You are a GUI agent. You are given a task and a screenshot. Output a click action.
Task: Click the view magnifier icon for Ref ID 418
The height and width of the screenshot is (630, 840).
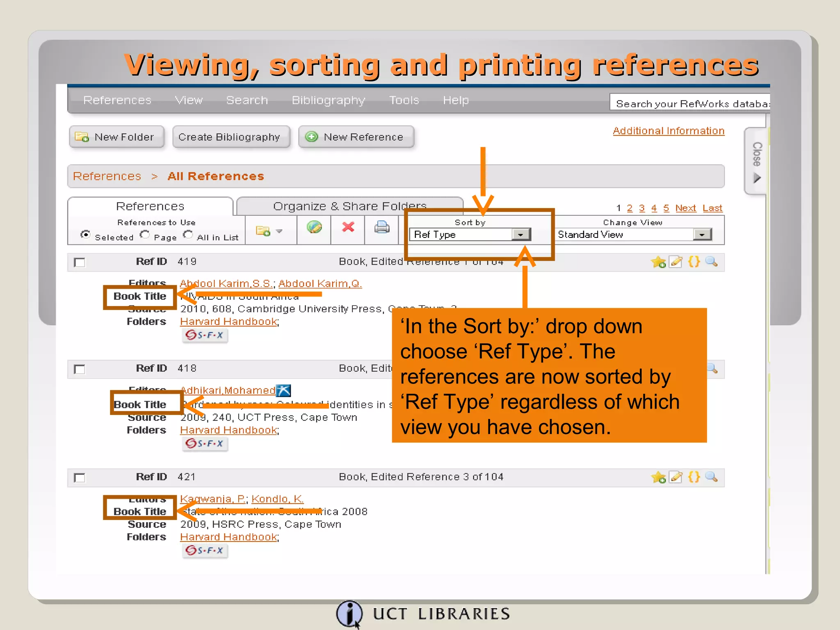(x=713, y=368)
